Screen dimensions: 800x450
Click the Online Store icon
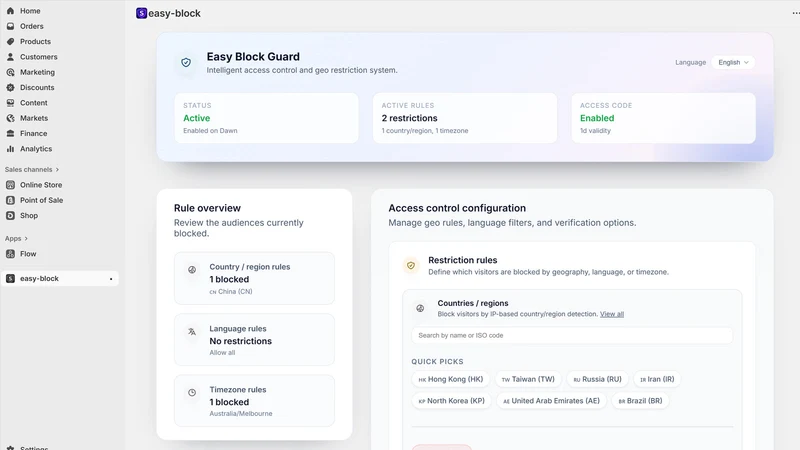coord(10,185)
